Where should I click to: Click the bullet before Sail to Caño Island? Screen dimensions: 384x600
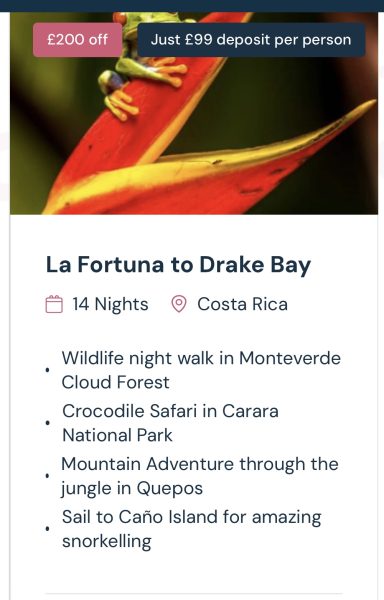[x=47, y=528]
